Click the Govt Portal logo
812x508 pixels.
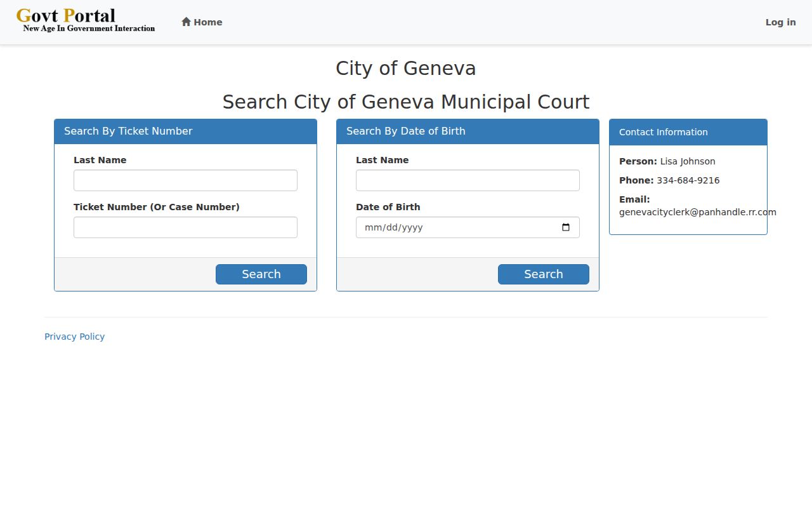pos(86,20)
